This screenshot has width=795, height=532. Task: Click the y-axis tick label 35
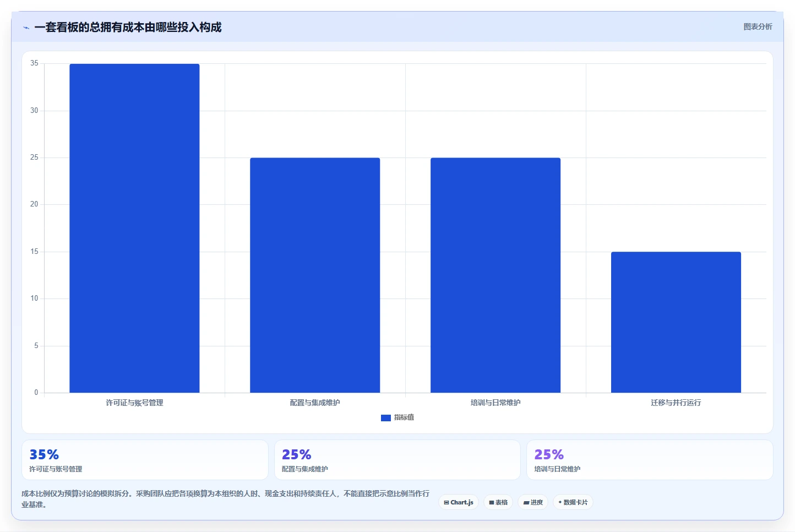pos(34,63)
